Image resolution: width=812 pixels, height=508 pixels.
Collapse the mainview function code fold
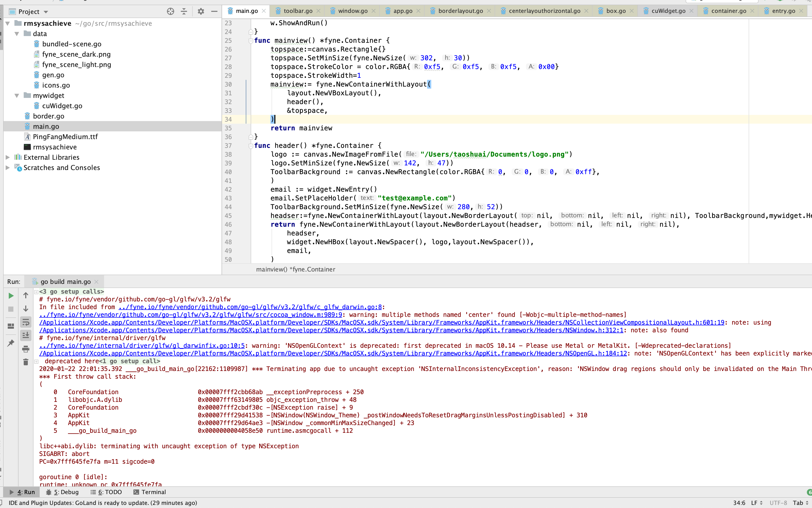[250, 40]
